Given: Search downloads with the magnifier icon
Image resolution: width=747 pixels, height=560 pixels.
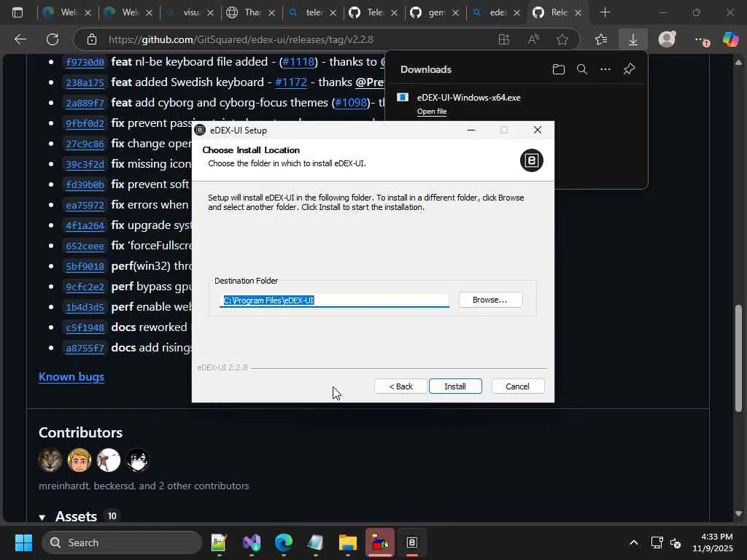Looking at the screenshot, I should point(581,69).
